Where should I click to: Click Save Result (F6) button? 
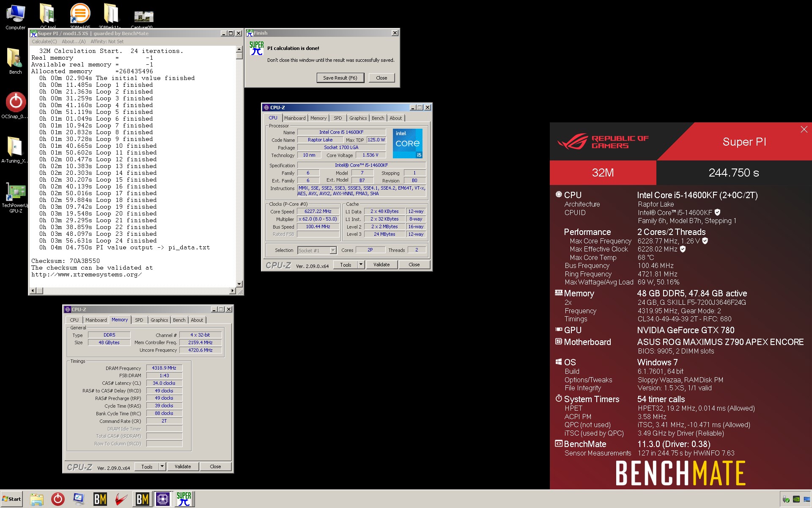340,78
